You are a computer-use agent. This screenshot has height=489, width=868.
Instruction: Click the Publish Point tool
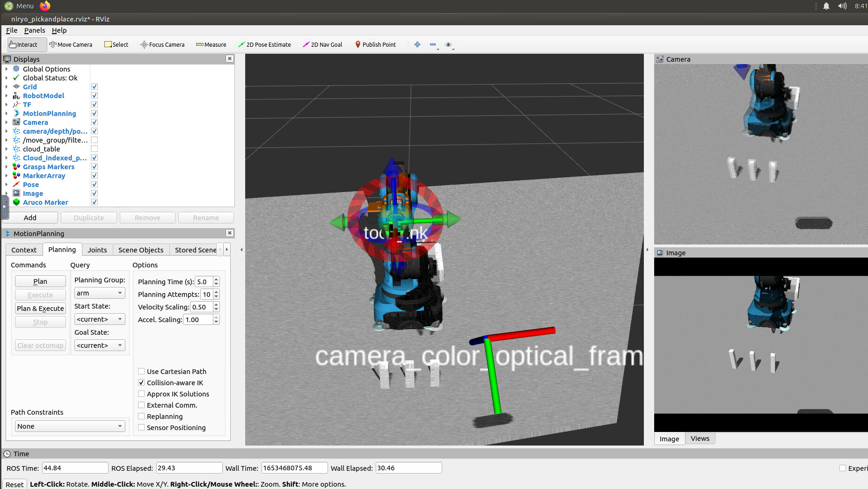(375, 45)
